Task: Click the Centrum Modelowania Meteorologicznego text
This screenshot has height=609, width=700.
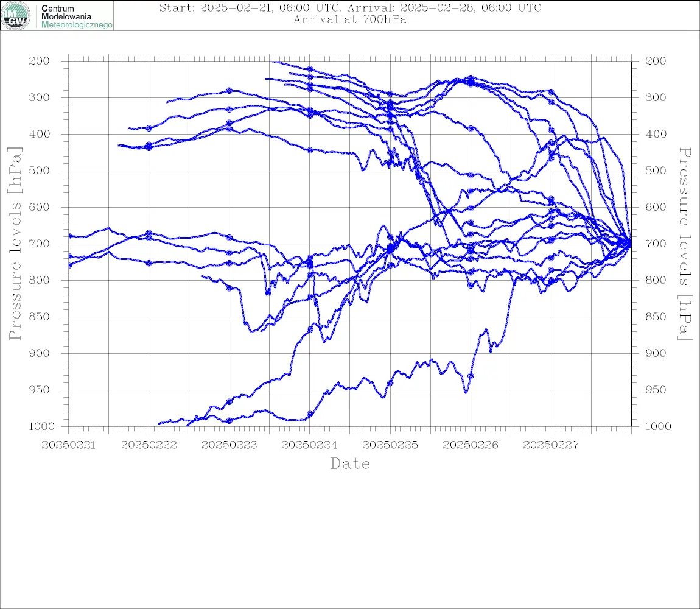Action: pyautogui.click(x=77, y=16)
